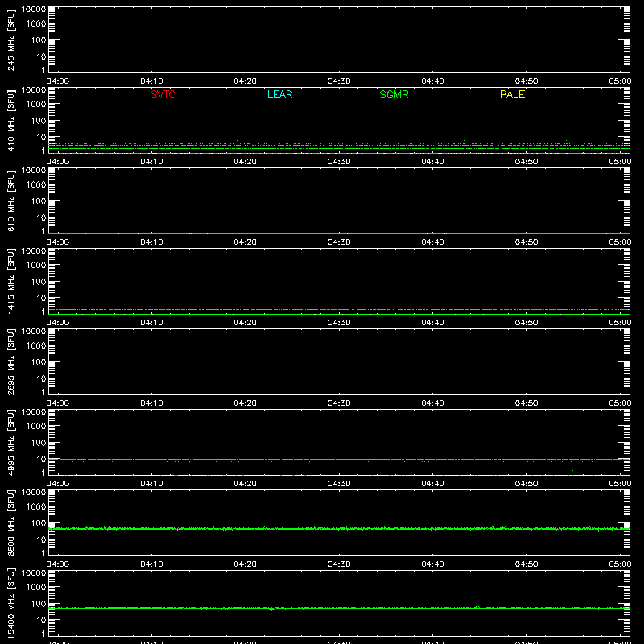The width and height of the screenshot is (644, 644).
Task: Click 04:30 time label under 8800 MHz panel
Action: click(x=339, y=564)
